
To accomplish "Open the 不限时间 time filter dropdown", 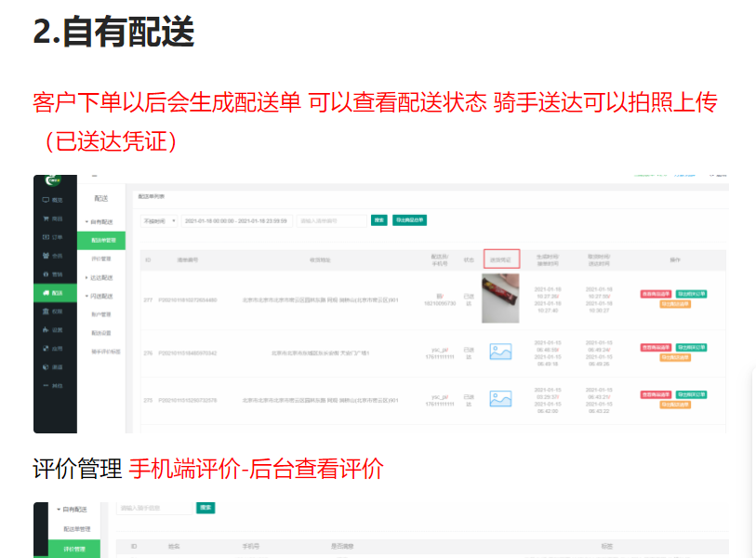I will pyautogui.click(x=157, y=220).
